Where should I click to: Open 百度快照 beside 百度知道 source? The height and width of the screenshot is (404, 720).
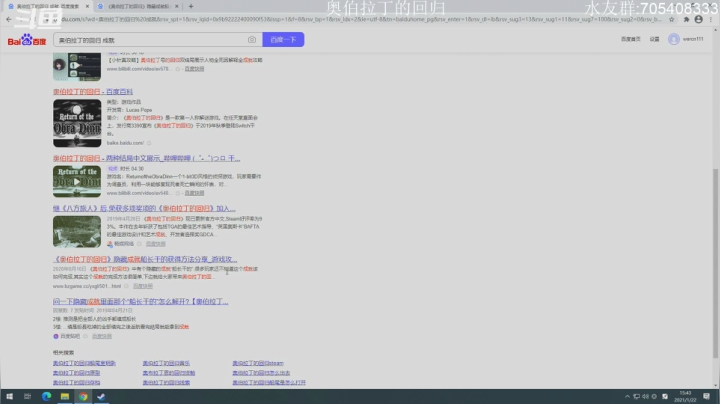[x=102, y=337]
